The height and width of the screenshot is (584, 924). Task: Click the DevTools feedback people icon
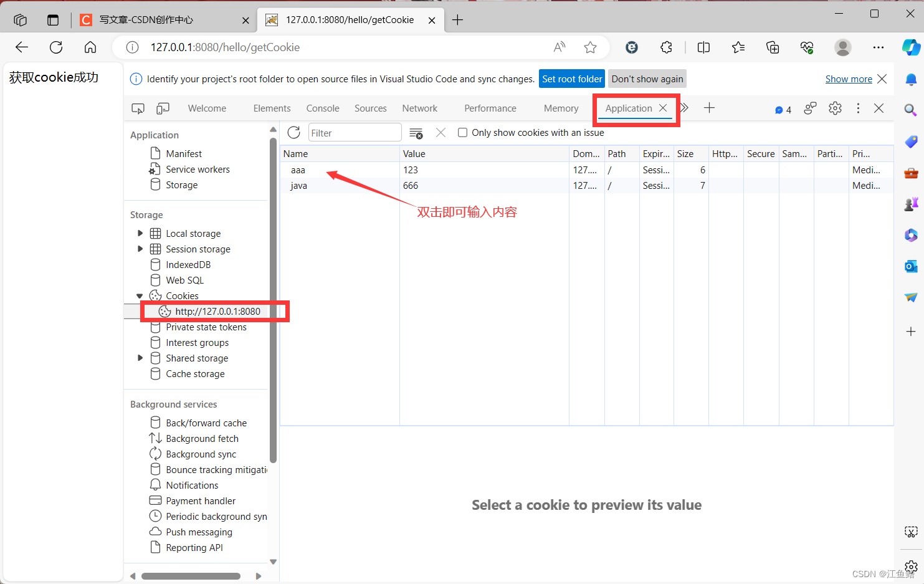[x=810, y=108]
